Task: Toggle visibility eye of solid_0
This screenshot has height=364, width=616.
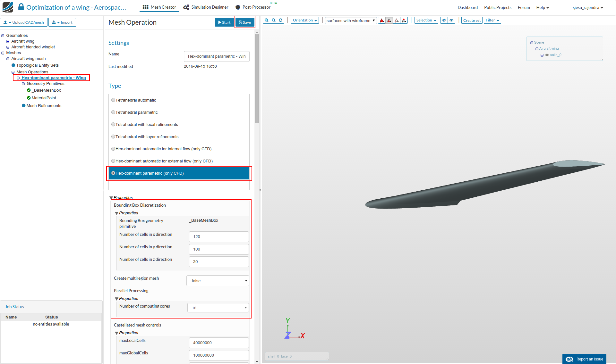Action: (x=547, y=55)
